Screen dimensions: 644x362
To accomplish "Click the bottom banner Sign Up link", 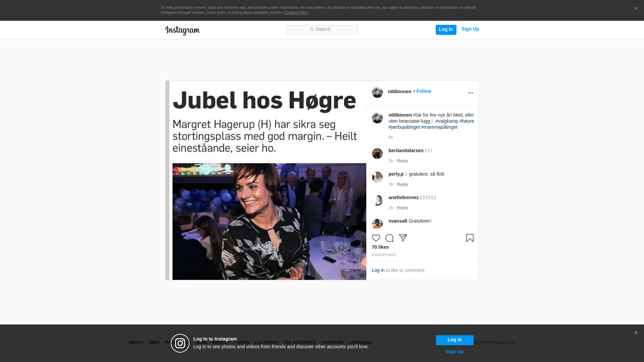I will (454, 352).
